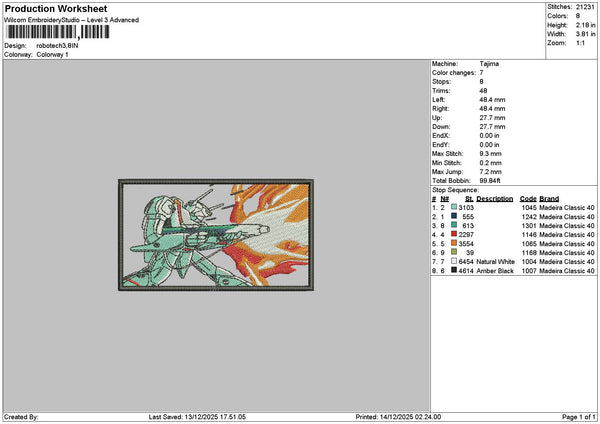Click the color swatch for thread 3103
This screenshot has width=600, height=424.
[x=454, y=207]
